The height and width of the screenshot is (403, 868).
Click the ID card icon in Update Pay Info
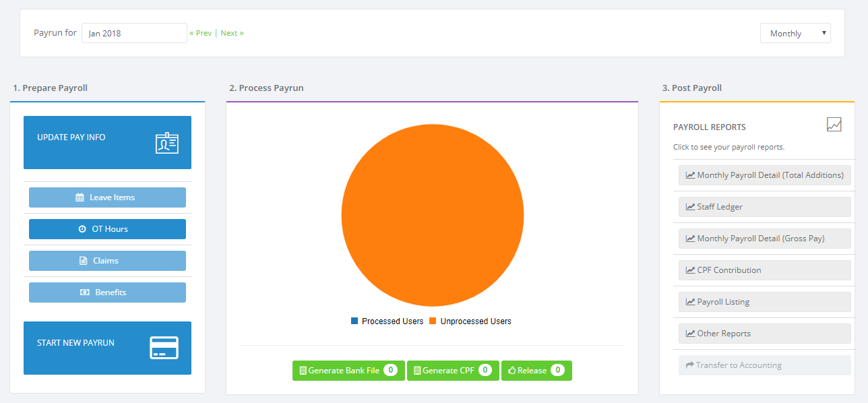tap(167, 143)
